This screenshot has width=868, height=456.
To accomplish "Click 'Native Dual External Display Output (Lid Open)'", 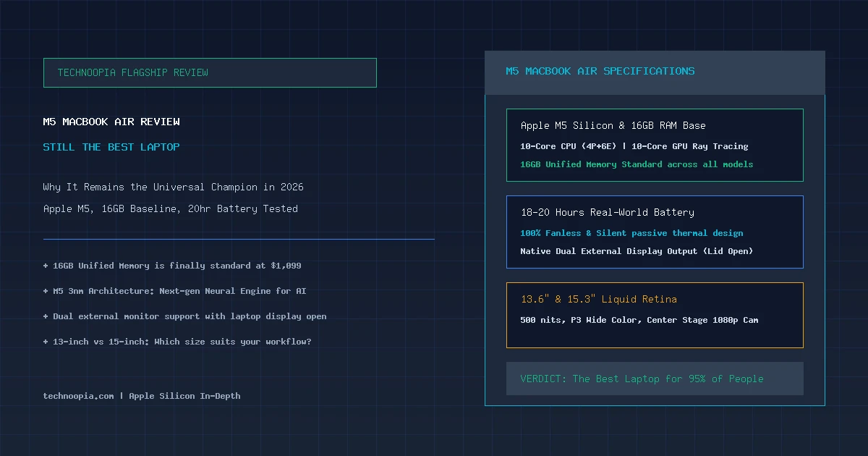I will point(637,251).
